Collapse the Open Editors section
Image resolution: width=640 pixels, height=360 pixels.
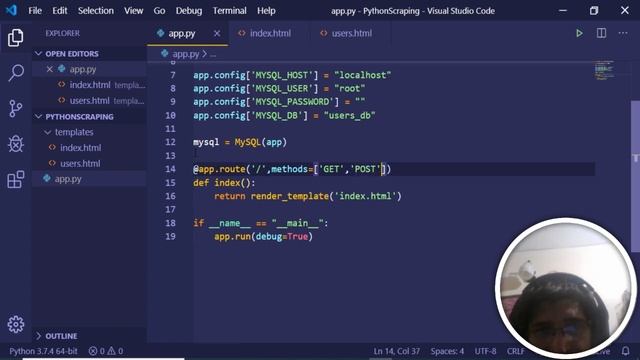click(39, 53)
